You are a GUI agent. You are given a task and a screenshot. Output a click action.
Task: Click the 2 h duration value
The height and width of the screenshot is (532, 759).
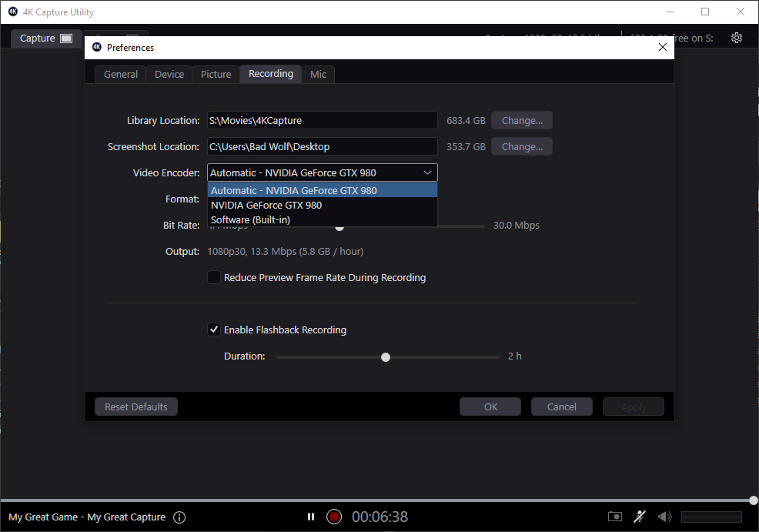(514, 356)
